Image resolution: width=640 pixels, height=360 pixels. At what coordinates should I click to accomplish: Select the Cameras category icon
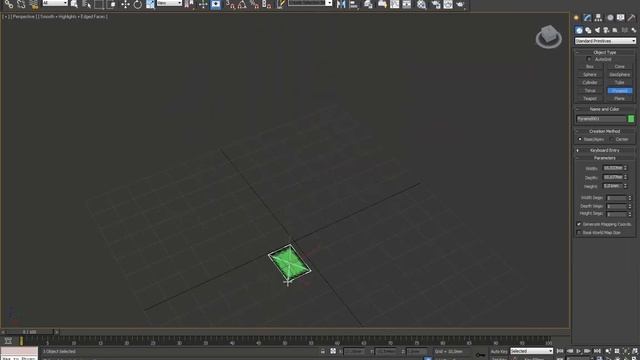click(x=606, y=30)
